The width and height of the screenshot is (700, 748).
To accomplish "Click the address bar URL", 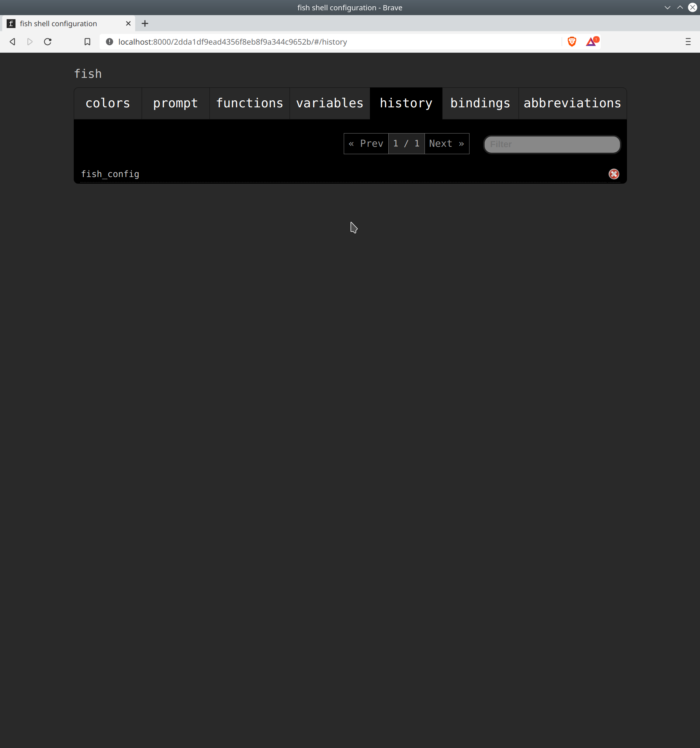I will pyautogui.click(x=232, y=42).
